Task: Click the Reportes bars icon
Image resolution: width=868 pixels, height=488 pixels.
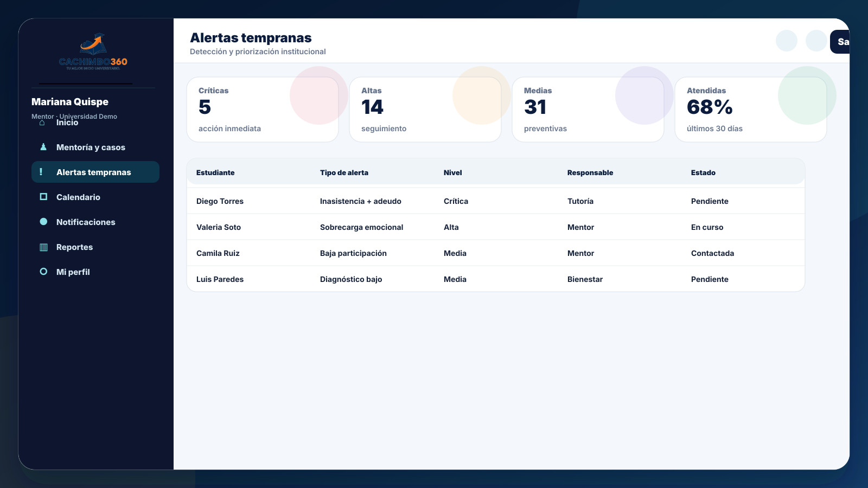Action: click(x=43, y=247)
